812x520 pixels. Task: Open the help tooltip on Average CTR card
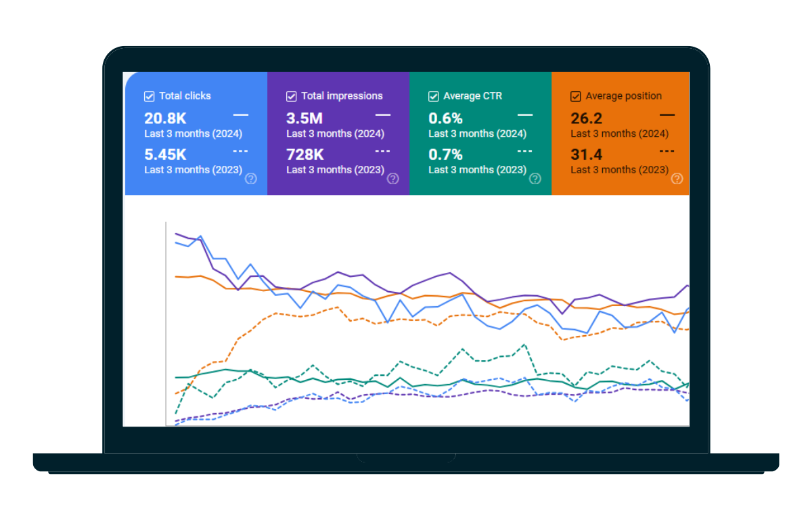click(x=535, y=179)
